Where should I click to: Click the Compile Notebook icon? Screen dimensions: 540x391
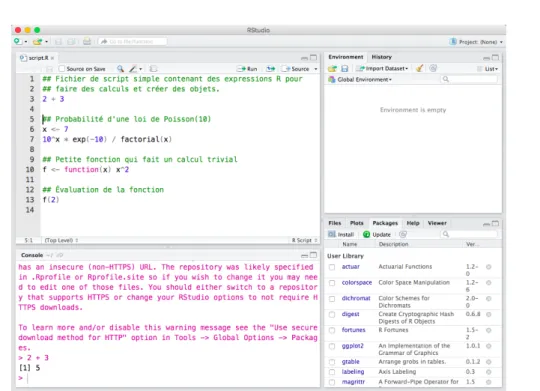click(153, 69)
